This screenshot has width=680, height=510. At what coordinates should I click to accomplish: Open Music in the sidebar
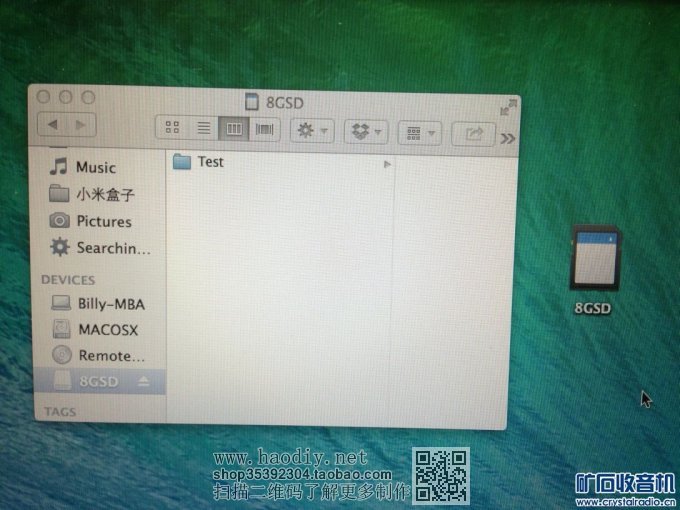tap(95, 167)
